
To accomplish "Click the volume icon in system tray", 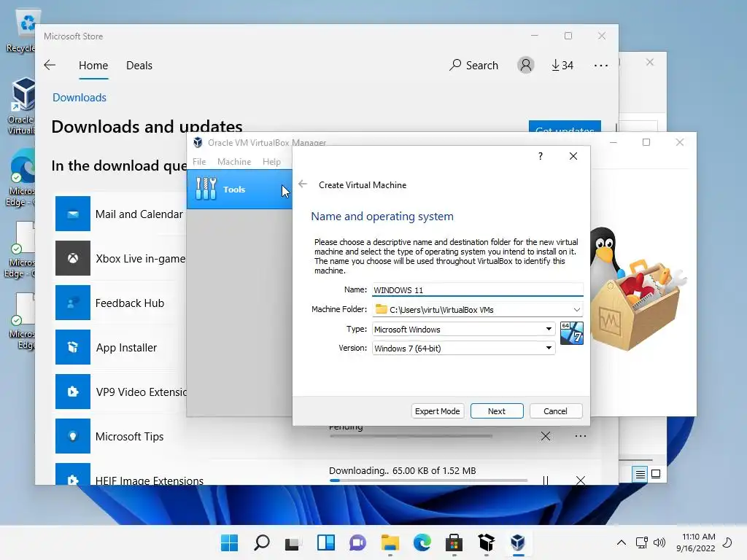I will pos(659,542).
